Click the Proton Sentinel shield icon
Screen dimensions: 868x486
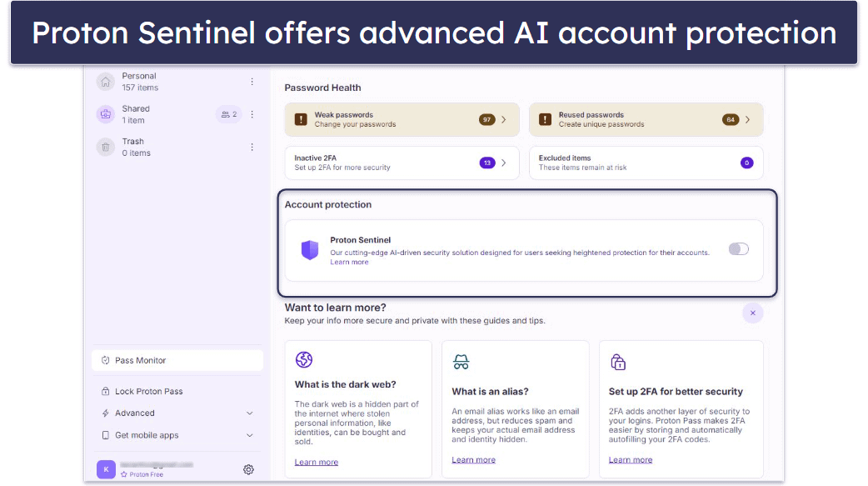coord(309,250)
